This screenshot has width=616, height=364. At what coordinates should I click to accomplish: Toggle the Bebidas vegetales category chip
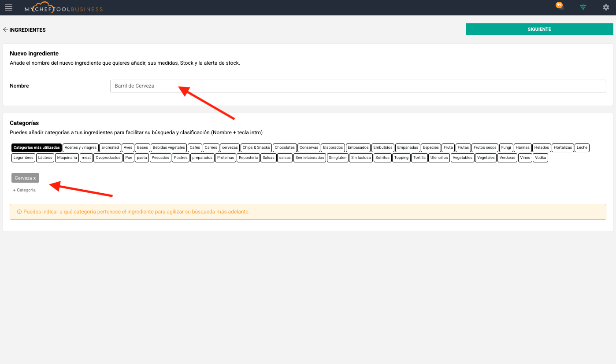pos(169,148)
